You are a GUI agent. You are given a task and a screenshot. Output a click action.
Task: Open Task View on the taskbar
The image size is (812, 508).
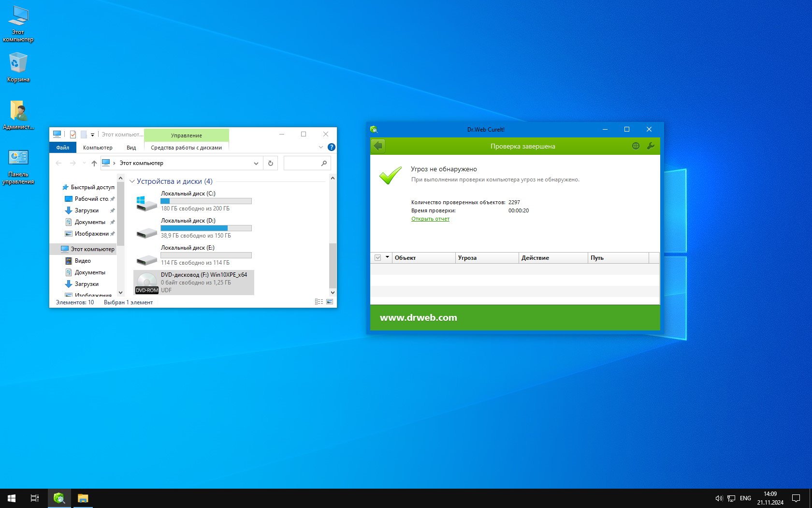tap(35, 498)
